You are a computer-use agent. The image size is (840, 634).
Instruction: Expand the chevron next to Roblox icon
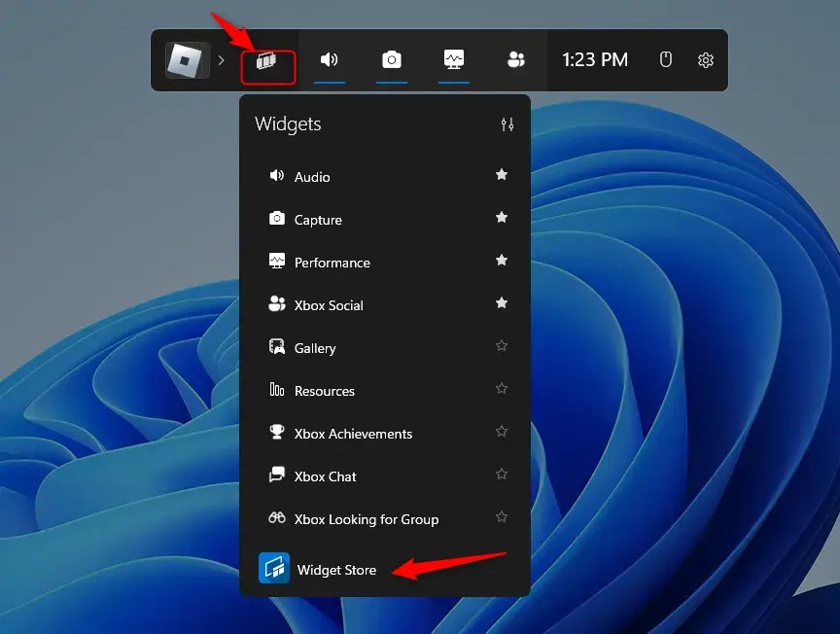(x=222, y=60)
